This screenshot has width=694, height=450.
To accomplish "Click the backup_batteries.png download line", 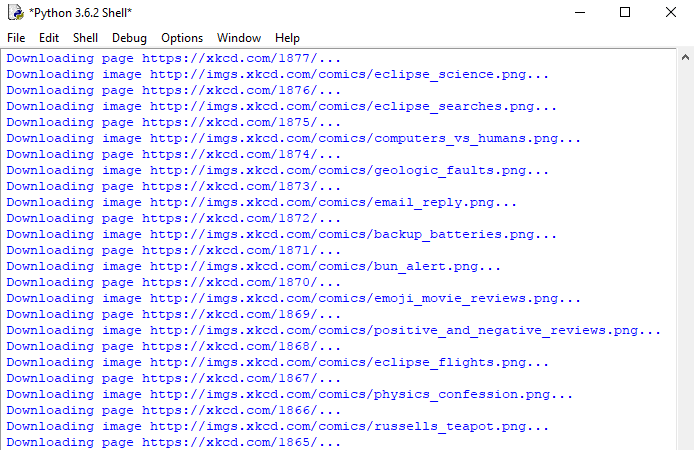I will (x=281, y=235).
